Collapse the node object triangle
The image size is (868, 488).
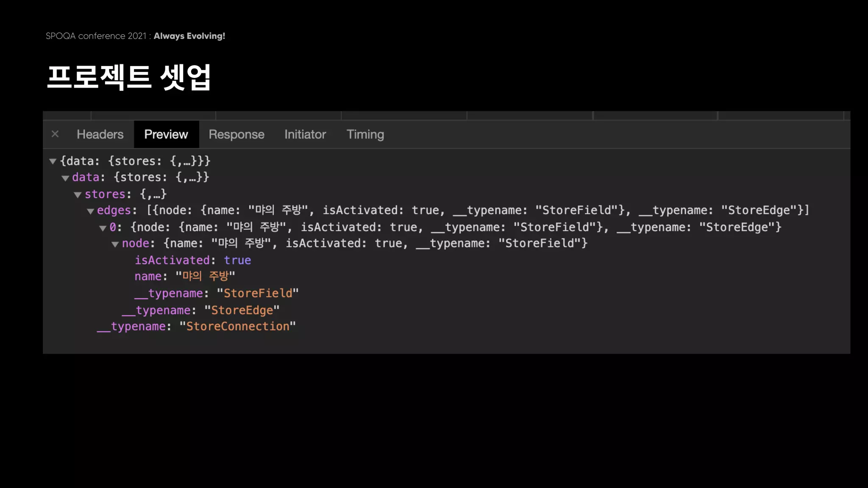[x=115, y=244]
